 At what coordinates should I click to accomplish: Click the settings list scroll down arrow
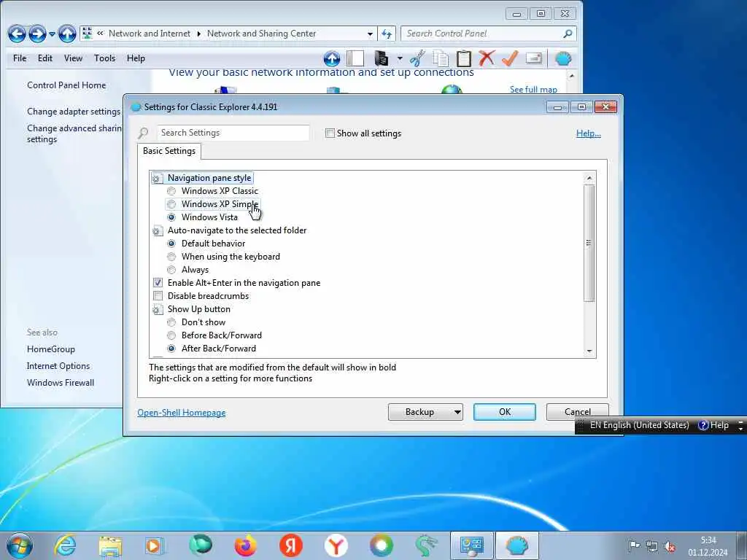589,351
